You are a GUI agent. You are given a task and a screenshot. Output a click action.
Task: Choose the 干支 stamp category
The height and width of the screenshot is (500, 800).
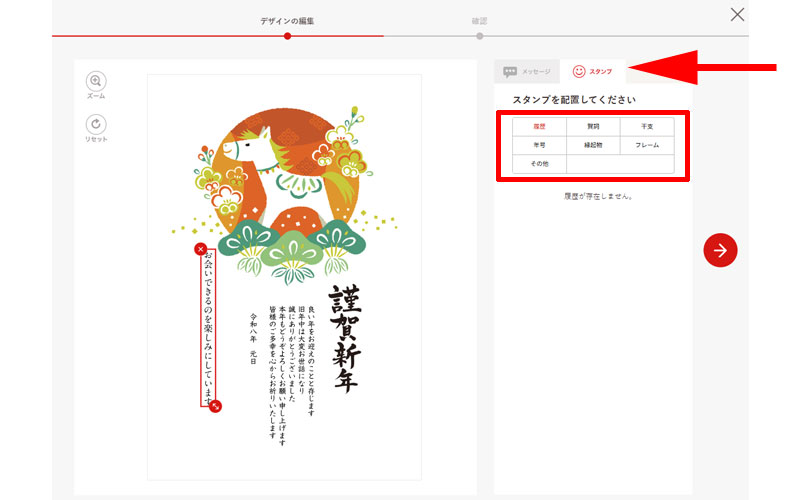click(647, 127)
